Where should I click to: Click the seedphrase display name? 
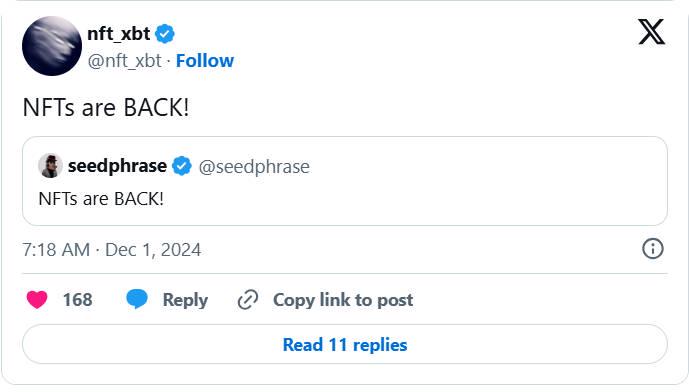coord(117,166)
